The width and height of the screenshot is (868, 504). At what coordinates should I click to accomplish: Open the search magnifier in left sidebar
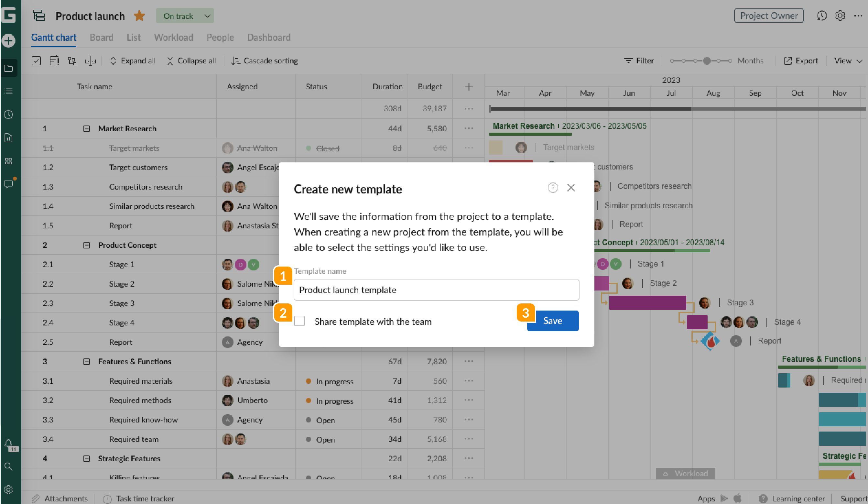[x=8, y=466]
